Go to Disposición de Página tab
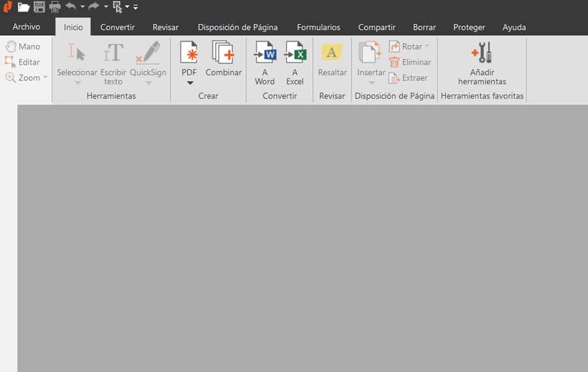Screen dimensions: 588x372 point(238,27)
